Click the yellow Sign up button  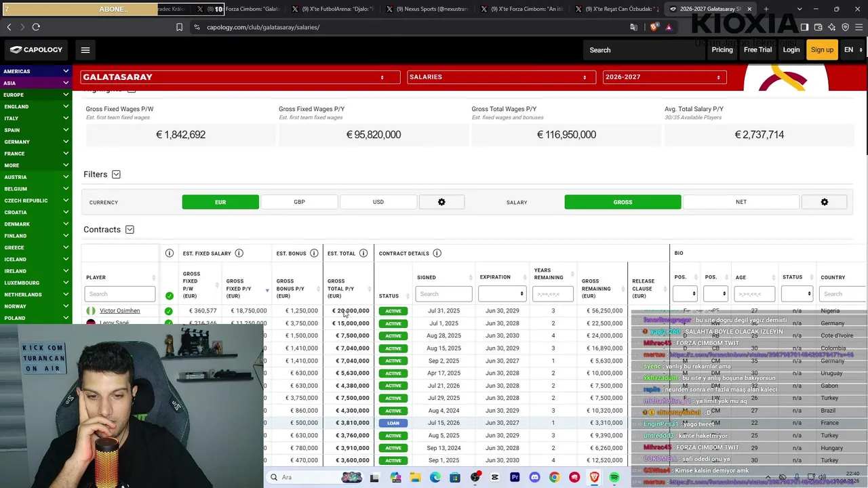pos(822,49)
